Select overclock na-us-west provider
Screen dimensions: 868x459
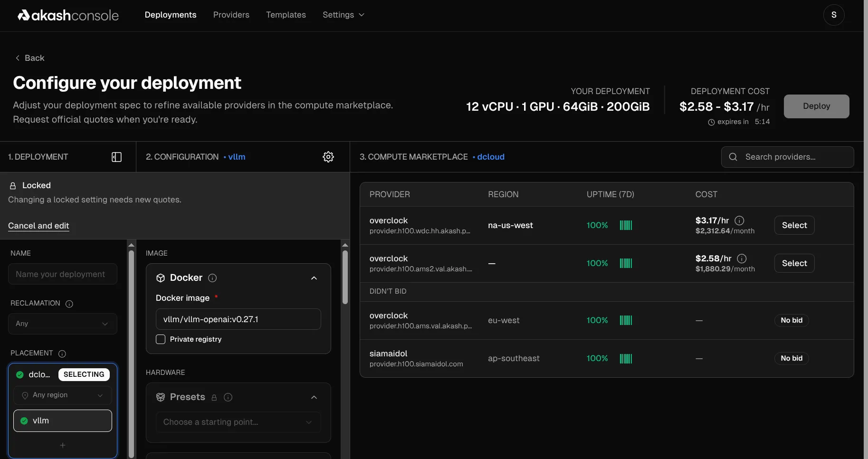794,225
